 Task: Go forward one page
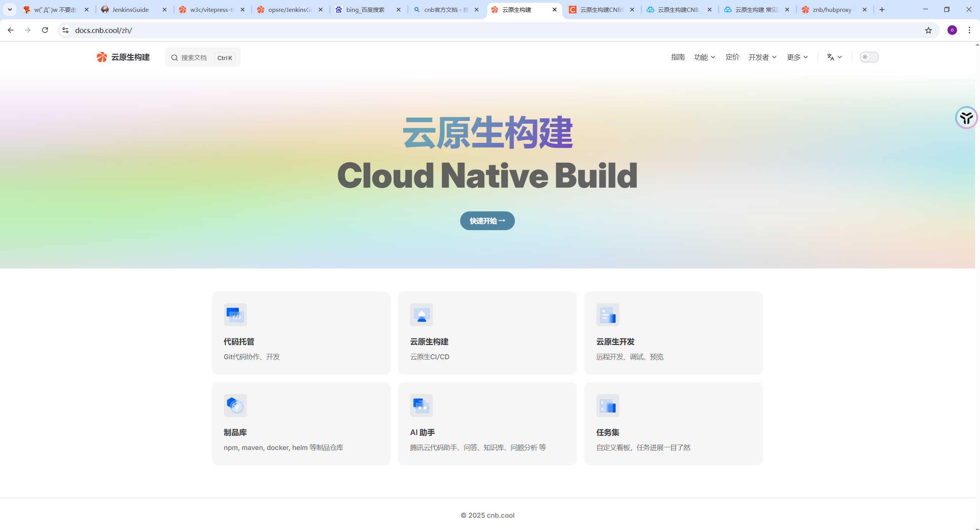pos(28,30)
